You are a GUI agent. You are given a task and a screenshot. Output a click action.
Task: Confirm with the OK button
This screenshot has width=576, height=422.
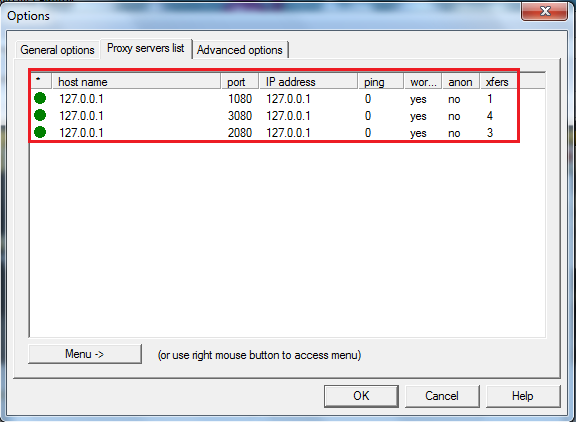coord(361,396)
